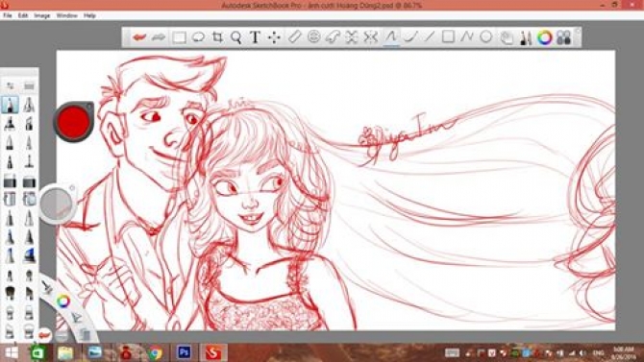644x362 pixels.
Task: Open the Windows Start button
Action: [x=12, y=353]
